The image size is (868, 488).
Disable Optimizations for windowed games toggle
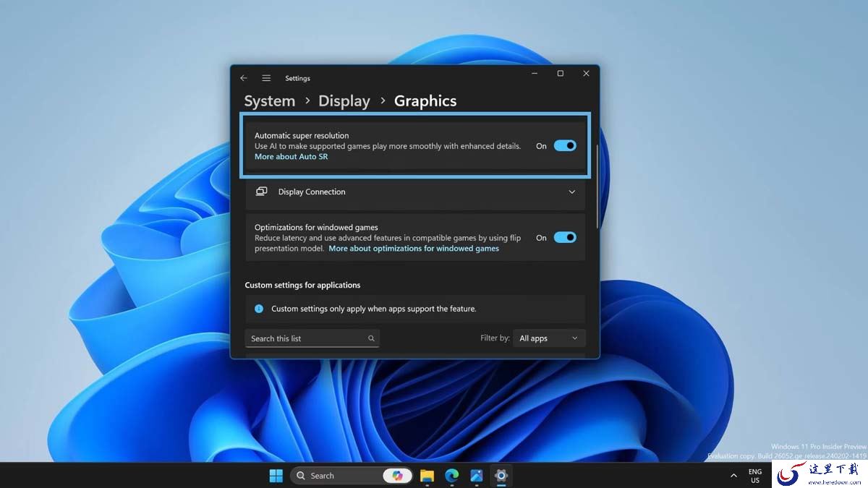[565, 237]
